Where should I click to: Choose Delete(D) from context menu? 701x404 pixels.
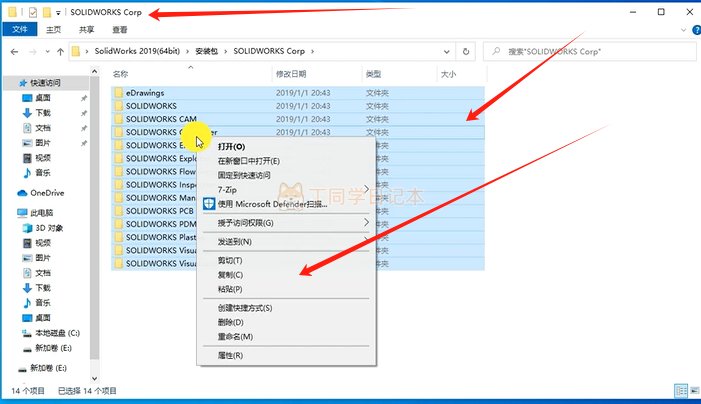point(286,322)
